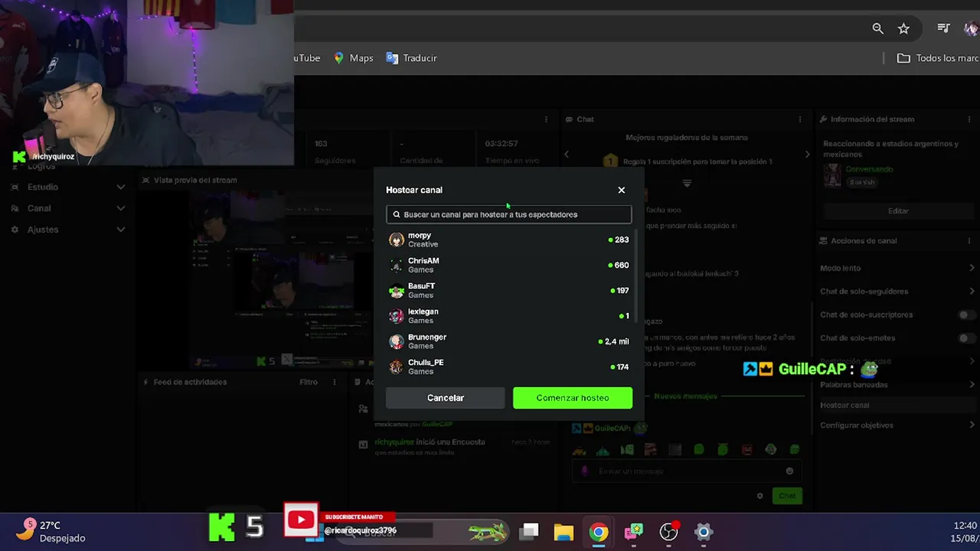The image size is (980, 551).
Task: Close the Hostear canal dialog
Action: tap(621, 190)
